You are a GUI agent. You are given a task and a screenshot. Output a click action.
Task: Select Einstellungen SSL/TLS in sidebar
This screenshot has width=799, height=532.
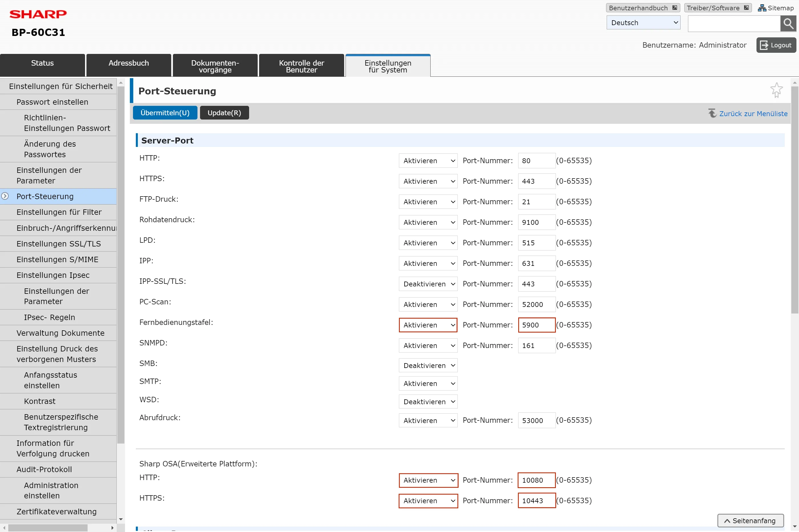pos(58,244)
